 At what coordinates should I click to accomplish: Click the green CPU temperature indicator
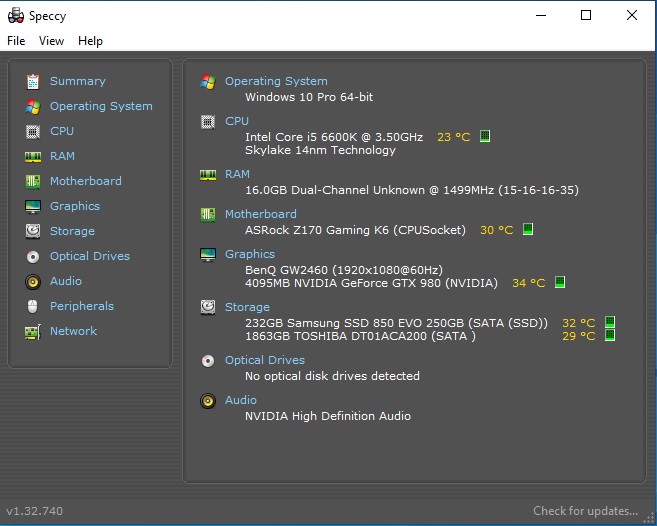(x=485, y=137)
